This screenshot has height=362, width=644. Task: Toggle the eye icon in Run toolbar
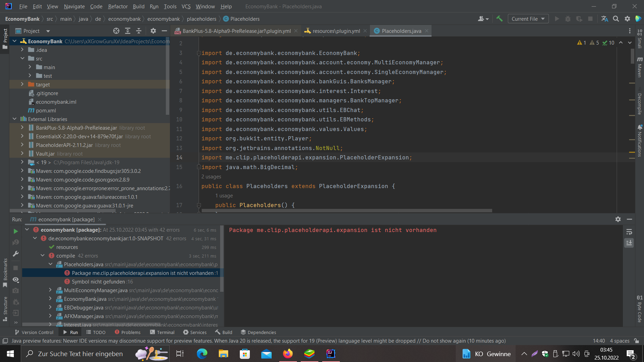(16, 279)
